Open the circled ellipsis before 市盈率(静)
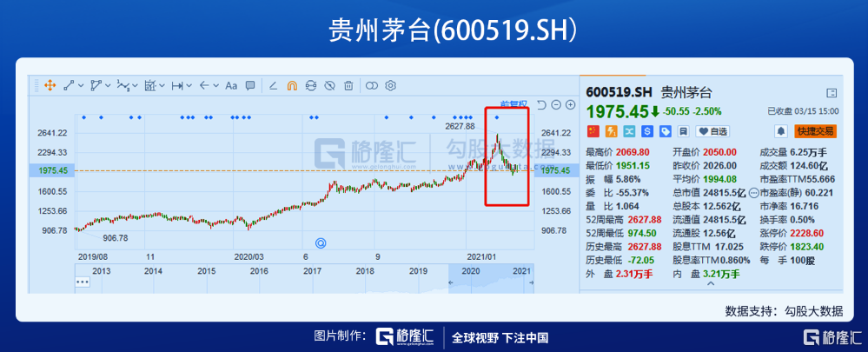This screenshot has height=352, width=868. (x=753, y=193)
